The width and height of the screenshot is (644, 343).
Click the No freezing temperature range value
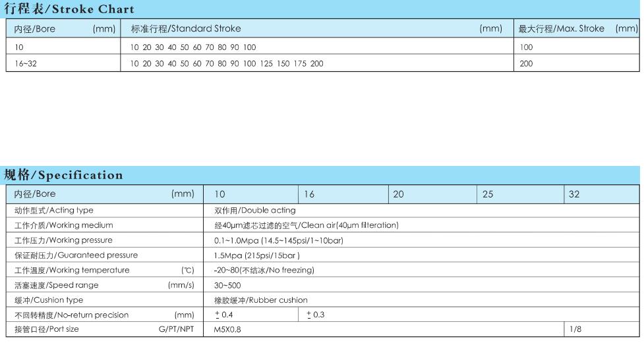[x=264, y=271]
